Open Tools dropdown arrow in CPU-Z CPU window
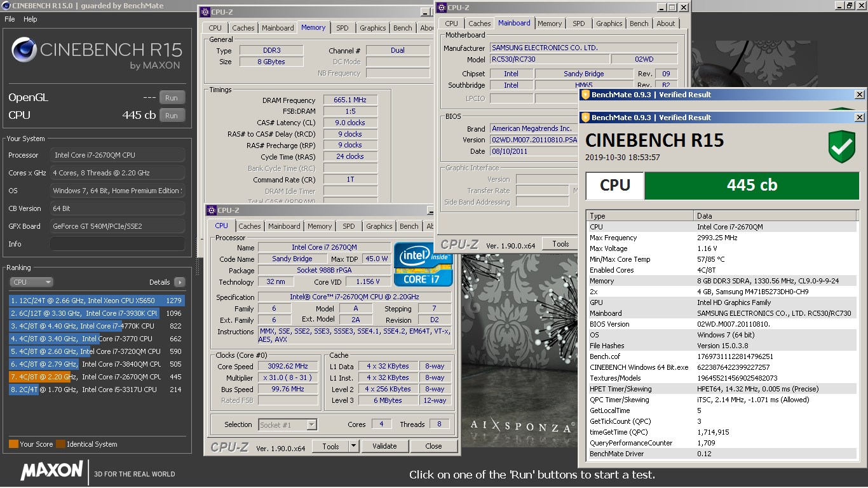The height and width of the screenshot is (488, 868). coord(354,446)
